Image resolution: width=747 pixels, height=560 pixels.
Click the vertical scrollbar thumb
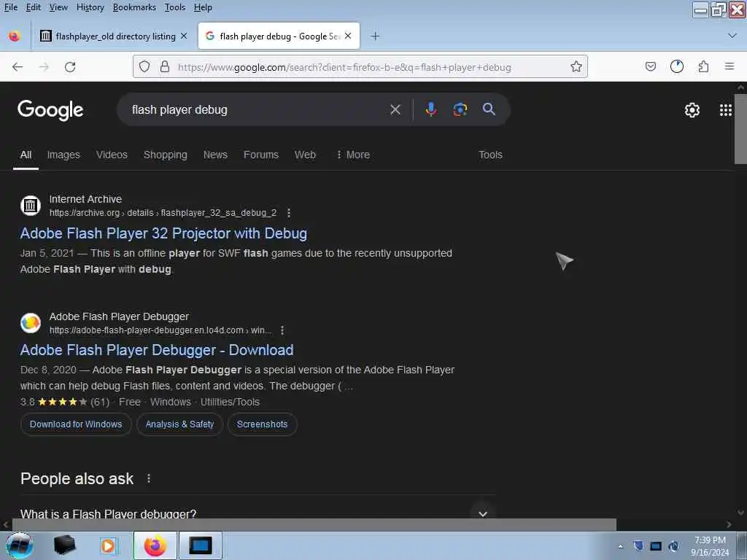click(x=741, y=129)
